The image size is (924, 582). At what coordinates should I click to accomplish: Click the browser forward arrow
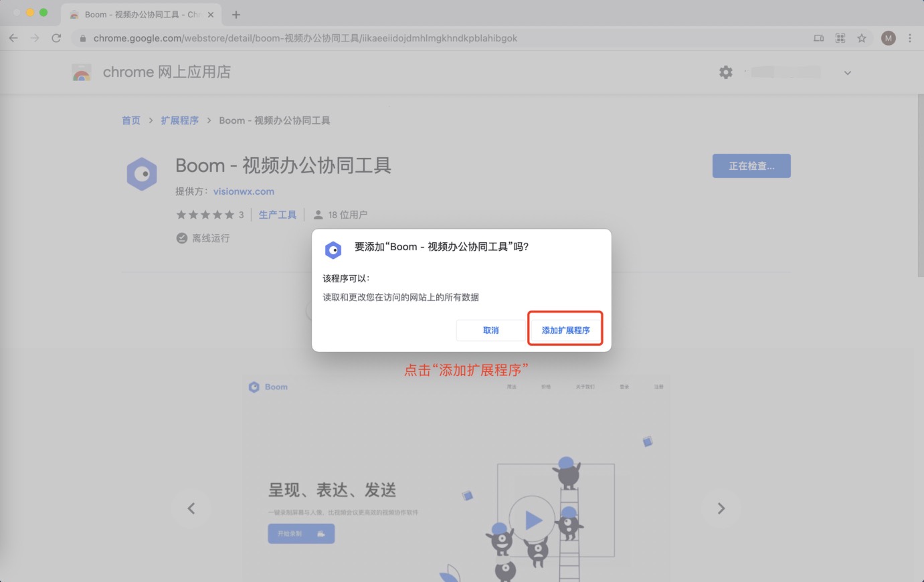point(35,38)
